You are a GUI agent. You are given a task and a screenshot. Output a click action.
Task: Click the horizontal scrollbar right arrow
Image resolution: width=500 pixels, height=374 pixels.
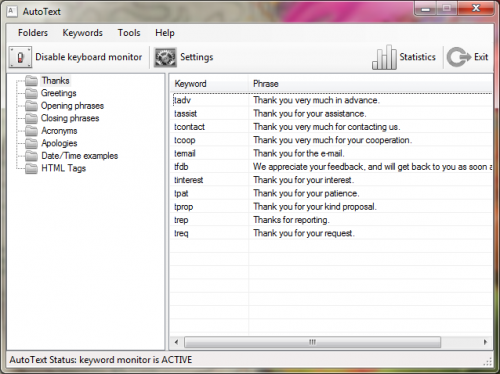click(485, 342)
